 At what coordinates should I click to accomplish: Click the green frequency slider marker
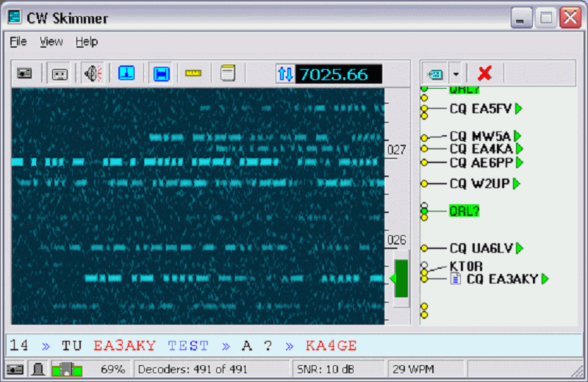pyautogui.click(x=399, y=278)
